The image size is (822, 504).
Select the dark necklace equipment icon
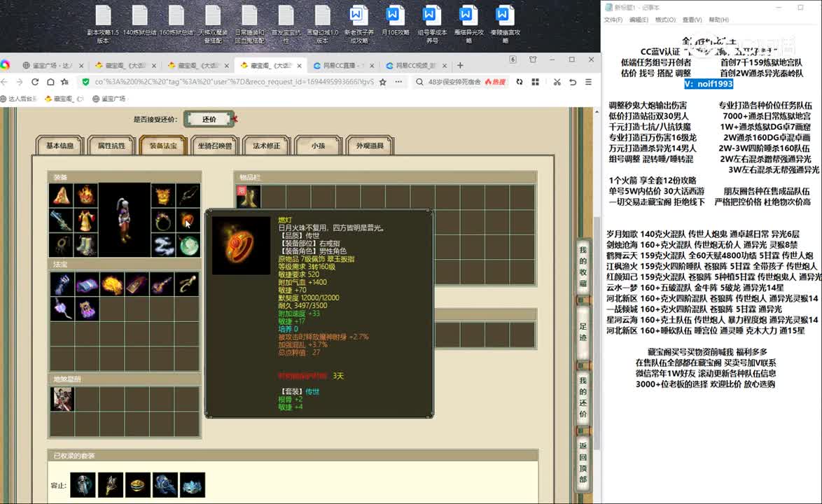click(x=62, y=245)
